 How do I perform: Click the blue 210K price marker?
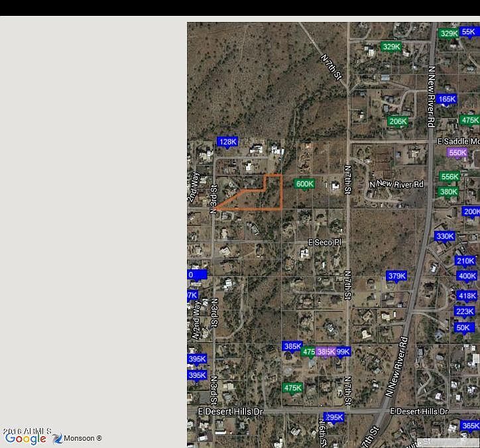click(x=465, y=261)
